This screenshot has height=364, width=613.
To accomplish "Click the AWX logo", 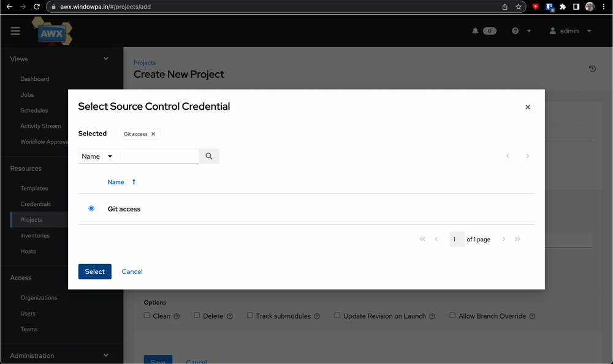I will tap(52, 32).
